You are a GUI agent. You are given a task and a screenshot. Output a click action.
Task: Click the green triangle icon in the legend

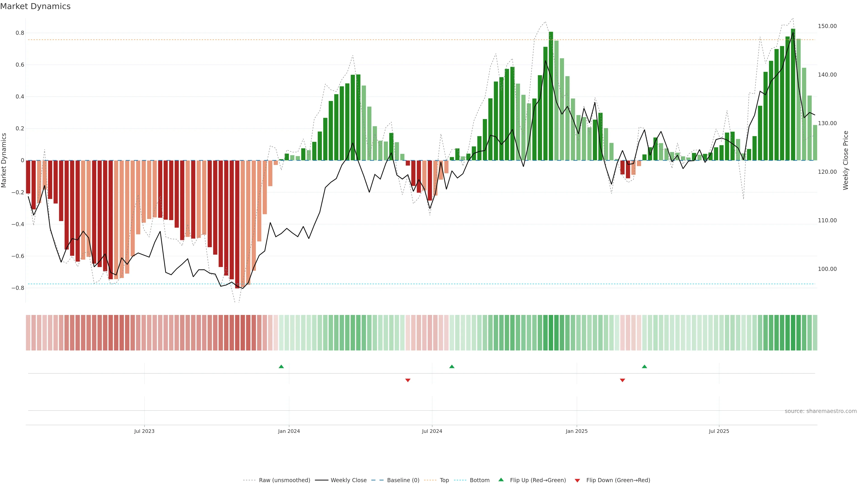(501, 480)
